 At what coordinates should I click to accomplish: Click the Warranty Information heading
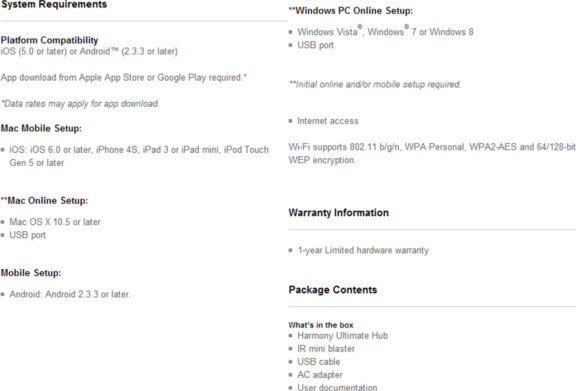point(339,213)
